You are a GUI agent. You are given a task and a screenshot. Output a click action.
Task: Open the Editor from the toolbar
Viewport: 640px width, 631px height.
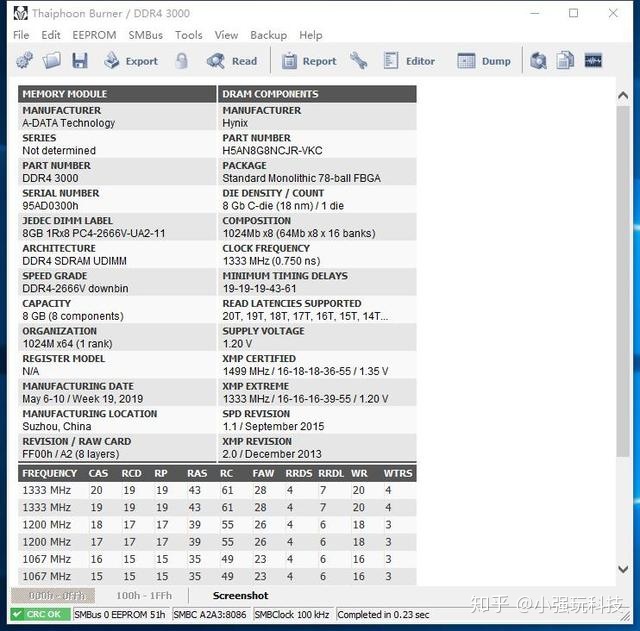click(x=409, y=61)
